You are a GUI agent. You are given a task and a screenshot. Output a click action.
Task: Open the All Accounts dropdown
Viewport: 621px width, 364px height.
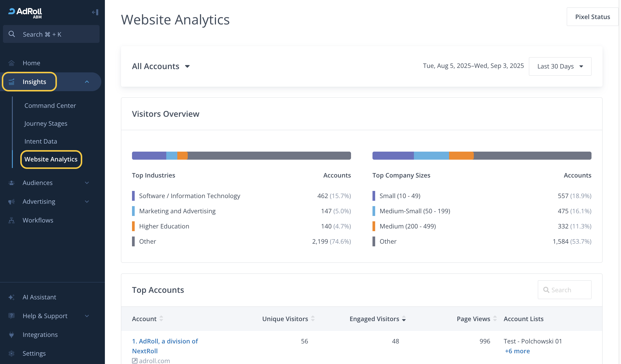tap(161, 66)
